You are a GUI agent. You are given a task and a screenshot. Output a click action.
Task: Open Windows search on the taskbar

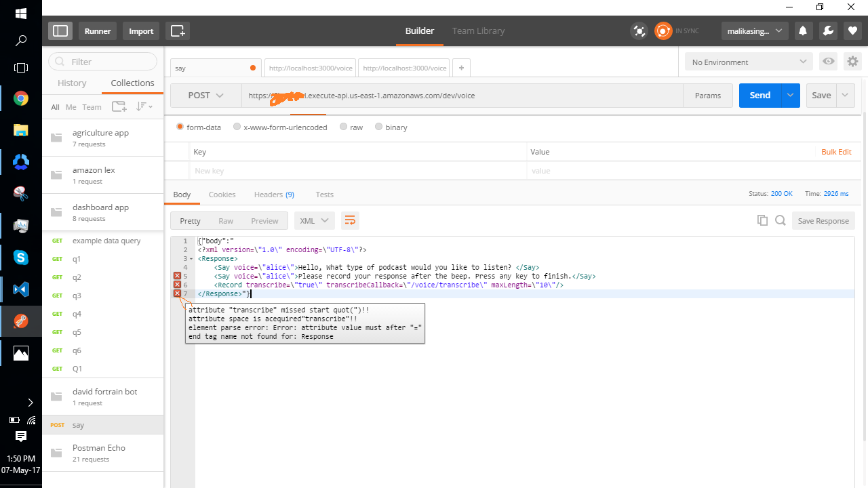(x=21, y=41)
